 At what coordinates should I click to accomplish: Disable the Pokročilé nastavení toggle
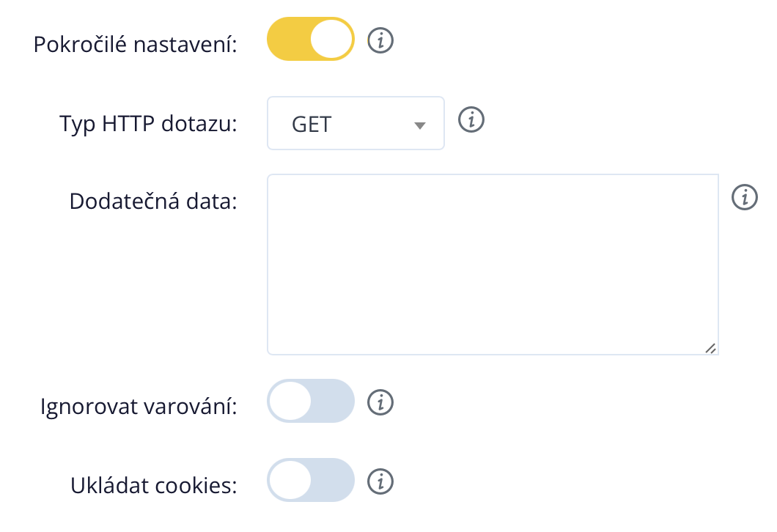point(311,40)
